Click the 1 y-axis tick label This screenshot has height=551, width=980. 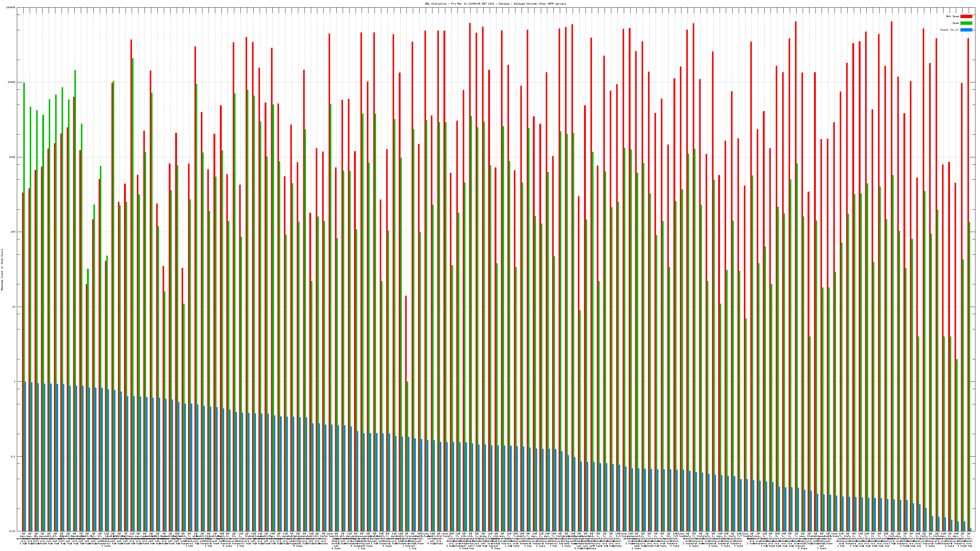click(14, 382)
